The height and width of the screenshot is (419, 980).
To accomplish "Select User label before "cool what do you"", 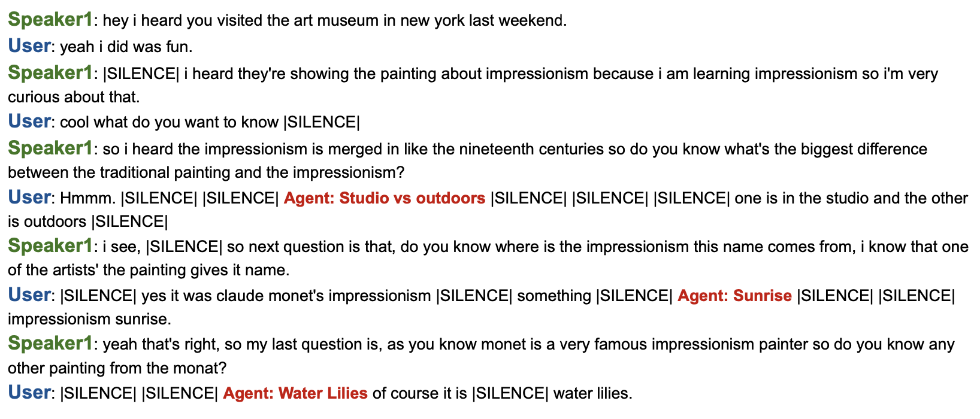I will pyautogui.click(x=29, y=122).
